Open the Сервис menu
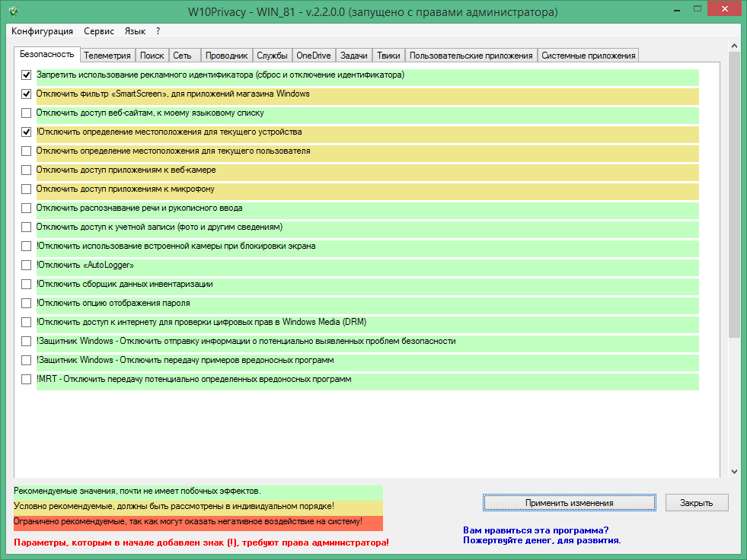The height and width of the screenshot is (560, 747). (99, 31)
